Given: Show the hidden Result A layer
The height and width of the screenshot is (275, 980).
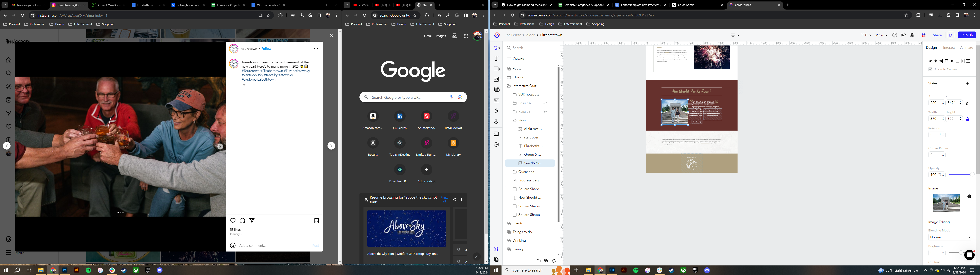Looking at the screenshot, I should [545, 103].
